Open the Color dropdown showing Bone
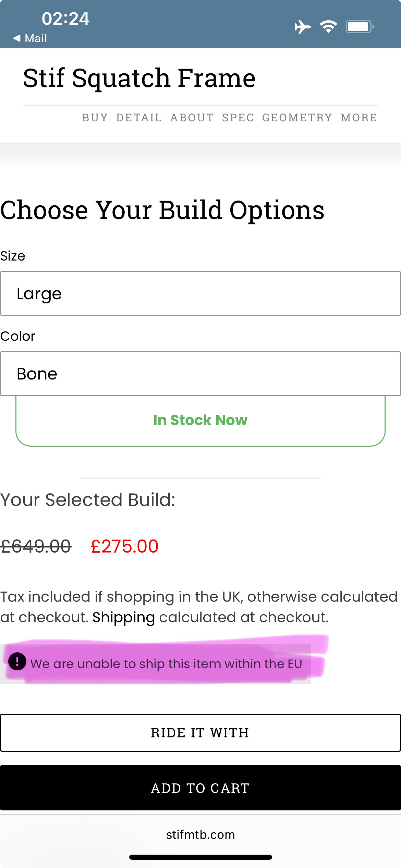This screenshot has width=401, height=868. coord(200,374)
